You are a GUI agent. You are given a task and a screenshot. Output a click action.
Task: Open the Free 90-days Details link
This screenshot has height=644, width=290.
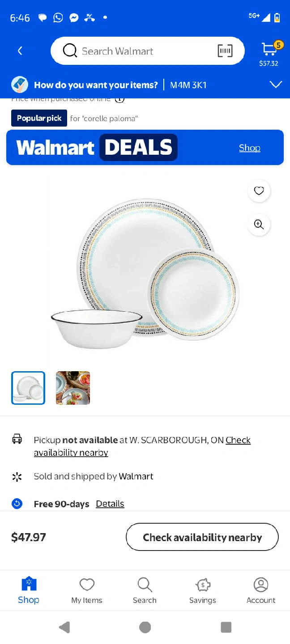[110, 504]
